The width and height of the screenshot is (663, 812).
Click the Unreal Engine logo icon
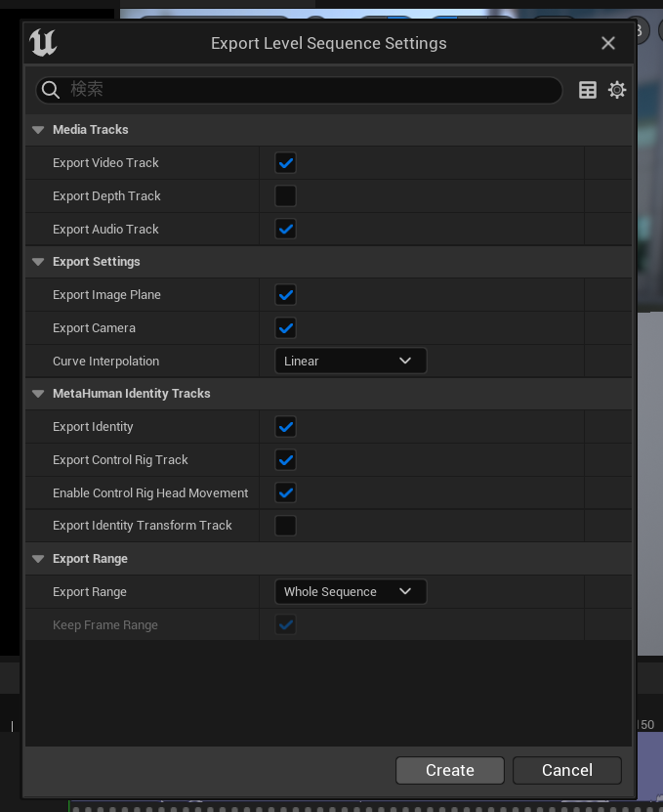[x=43, y=43]
